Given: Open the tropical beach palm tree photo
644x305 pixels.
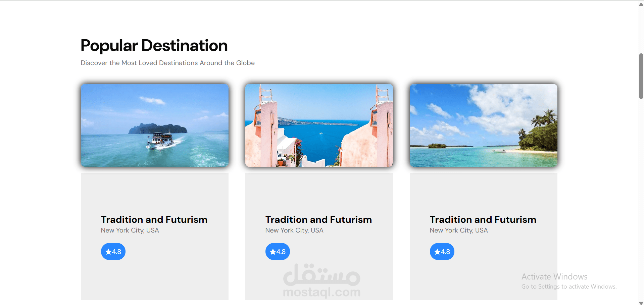Looking at the screenshot, I should coord(484,125).
